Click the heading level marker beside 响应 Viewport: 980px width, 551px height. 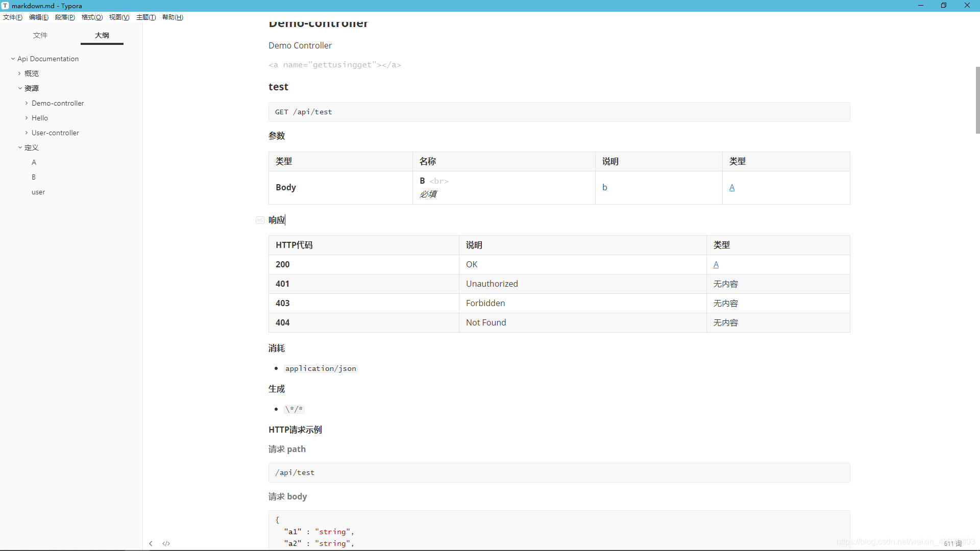pyautogui.click(x=260, y=220)
